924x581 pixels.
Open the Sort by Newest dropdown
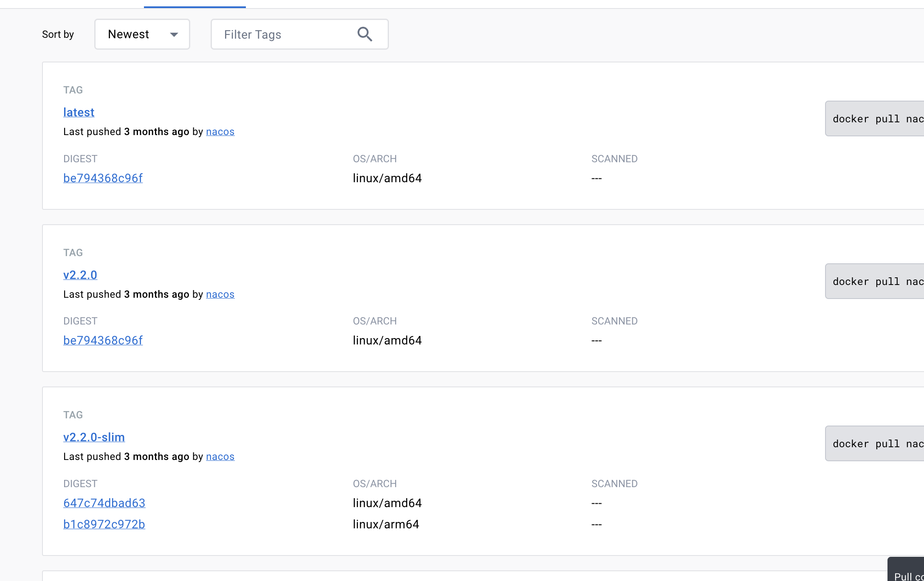click(x=142, y=34)
